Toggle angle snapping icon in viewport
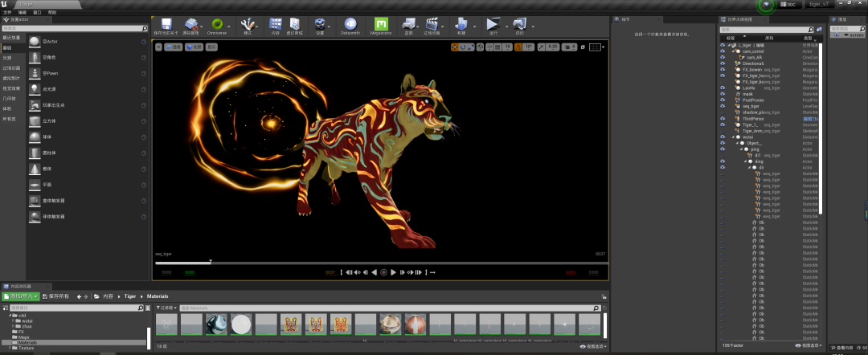The width and height of the screenshot is (868, 355). point(518,47)
